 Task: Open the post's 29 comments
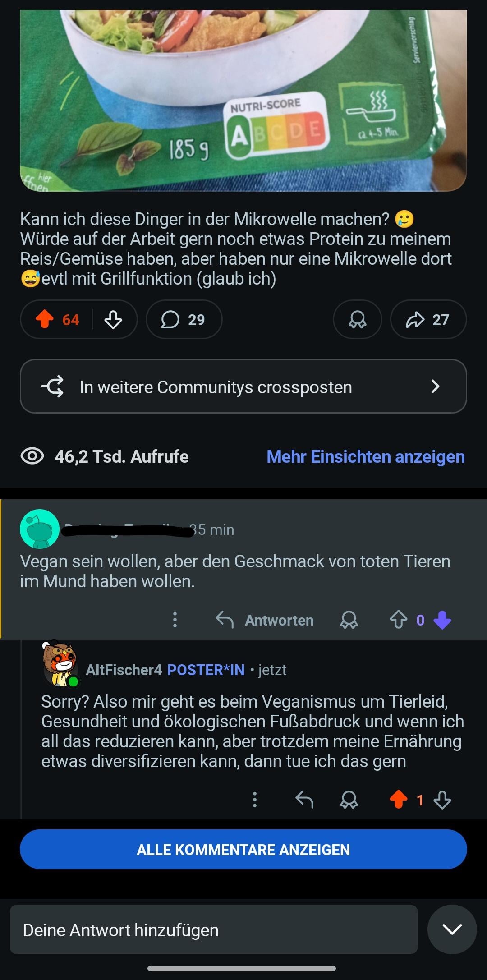(184, 320)
